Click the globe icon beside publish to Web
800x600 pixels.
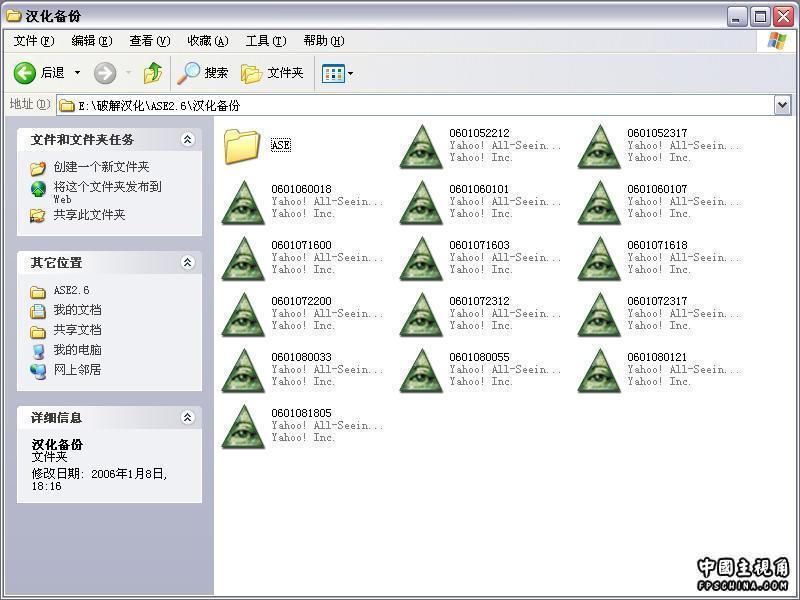coord(38,189)
